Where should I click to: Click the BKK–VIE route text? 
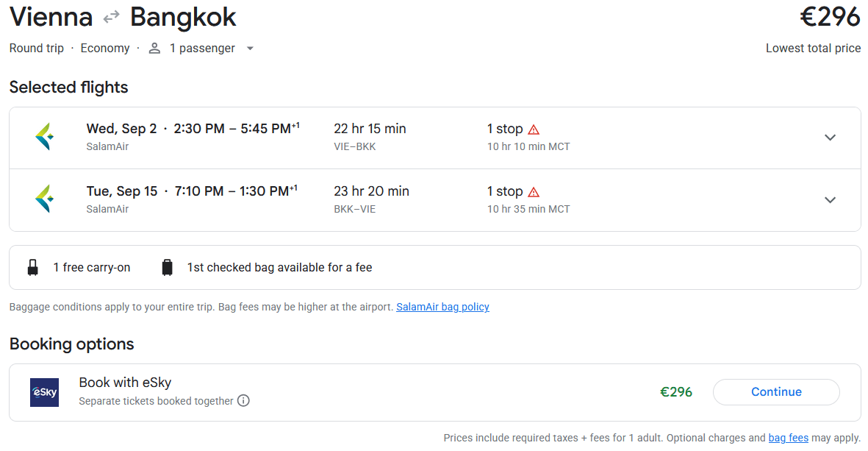pos(355,210)
